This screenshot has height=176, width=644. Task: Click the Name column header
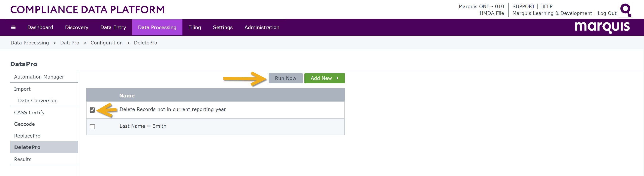point(127,96)
